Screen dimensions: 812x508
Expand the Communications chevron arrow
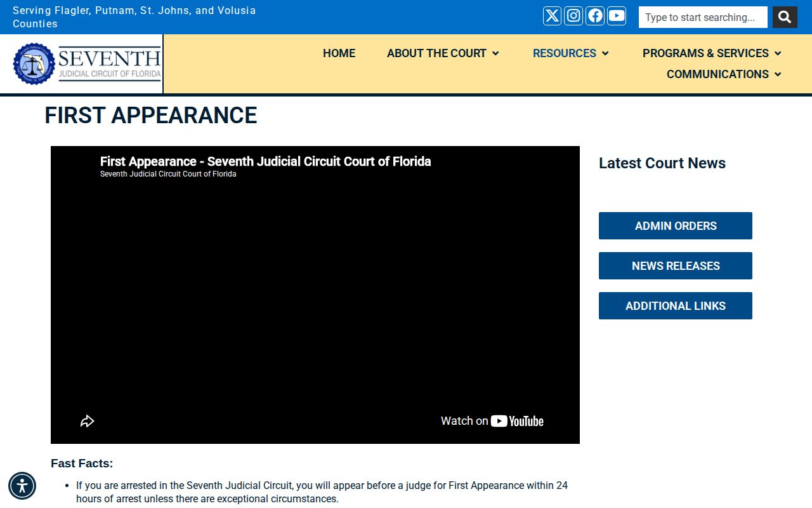(778, 74)
